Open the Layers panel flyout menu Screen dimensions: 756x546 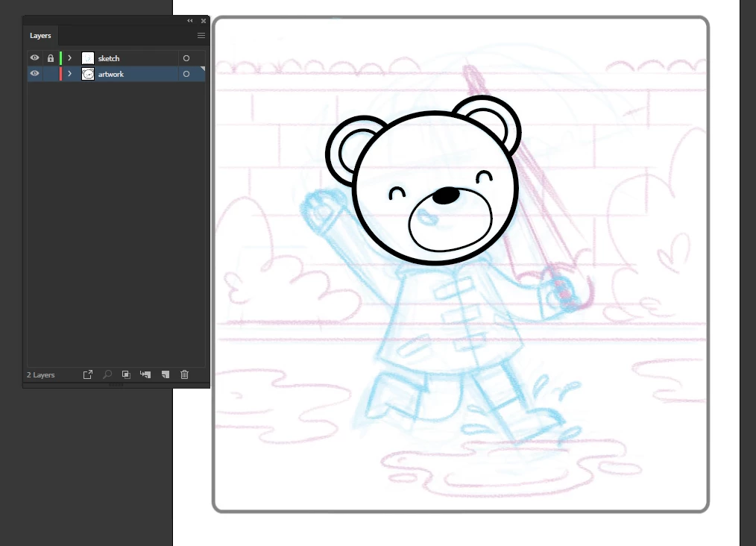(x=201, y=35)
